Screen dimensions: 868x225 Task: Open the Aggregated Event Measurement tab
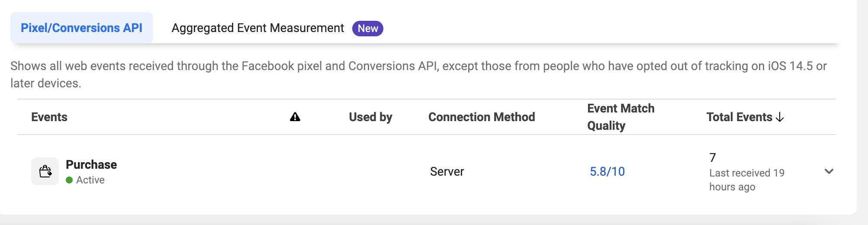pyautogui.click(x=257, y=28)
